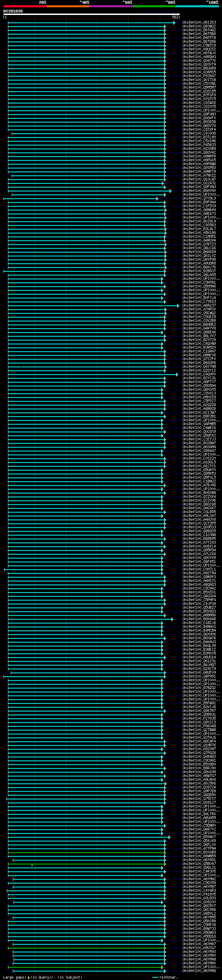Select hit label UniRef100_O22431
Image resolution: width=222 pixels, height=980 pixels.
(199, 183)
